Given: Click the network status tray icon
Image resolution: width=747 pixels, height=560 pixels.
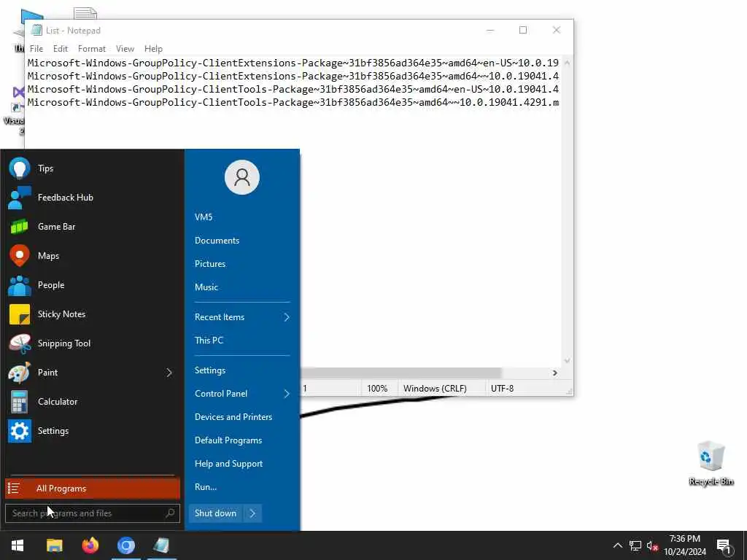Looking at the screenshot, I should [635, 545].
